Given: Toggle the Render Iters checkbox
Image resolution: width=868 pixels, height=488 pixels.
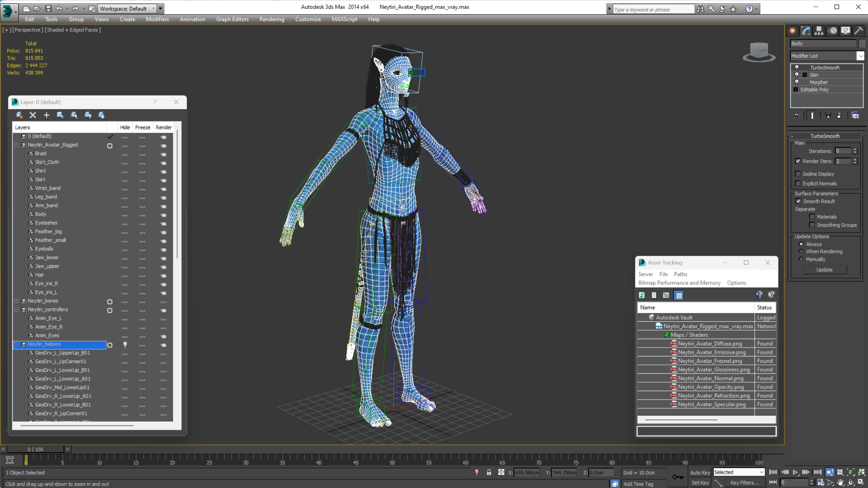Looking at the screenshot, I should point(798,161).
